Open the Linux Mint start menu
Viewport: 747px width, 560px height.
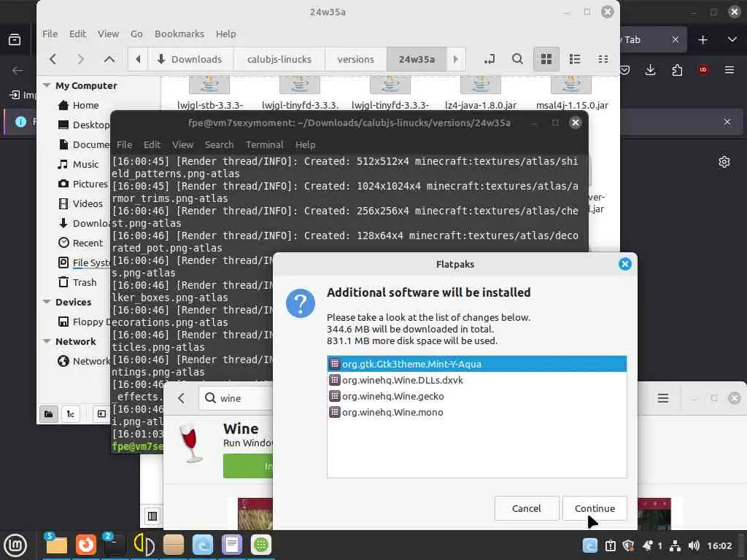pos(15,545)
